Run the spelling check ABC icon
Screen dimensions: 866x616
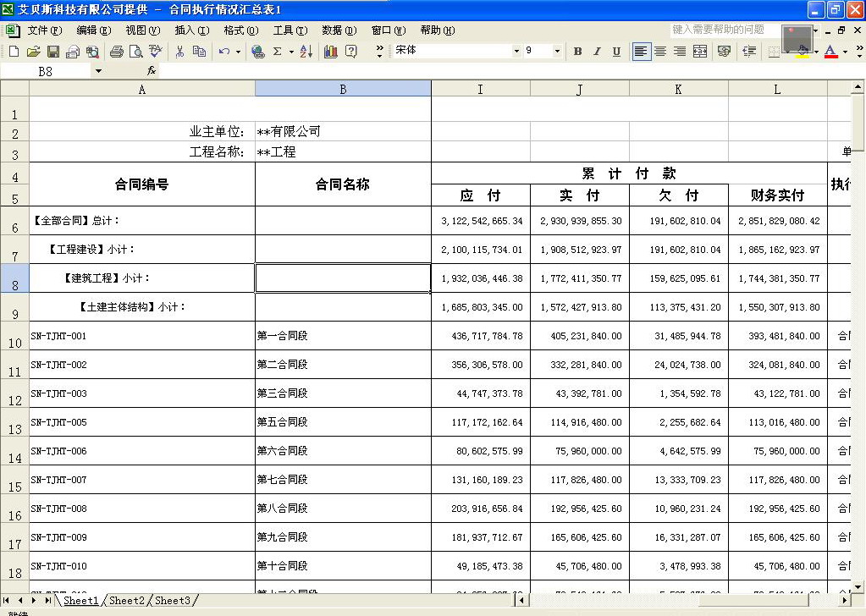tap(155, 52)
